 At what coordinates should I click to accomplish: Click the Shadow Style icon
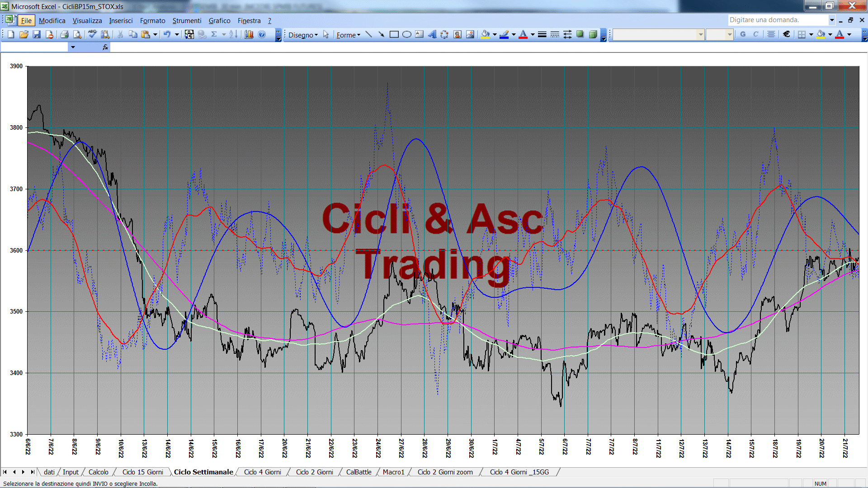[x=580, y=34]
